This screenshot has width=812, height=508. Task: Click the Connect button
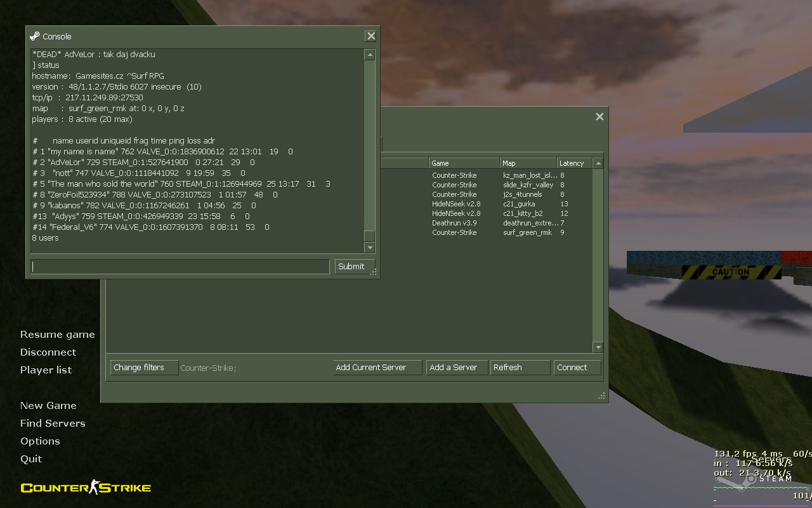coord(577,368)
